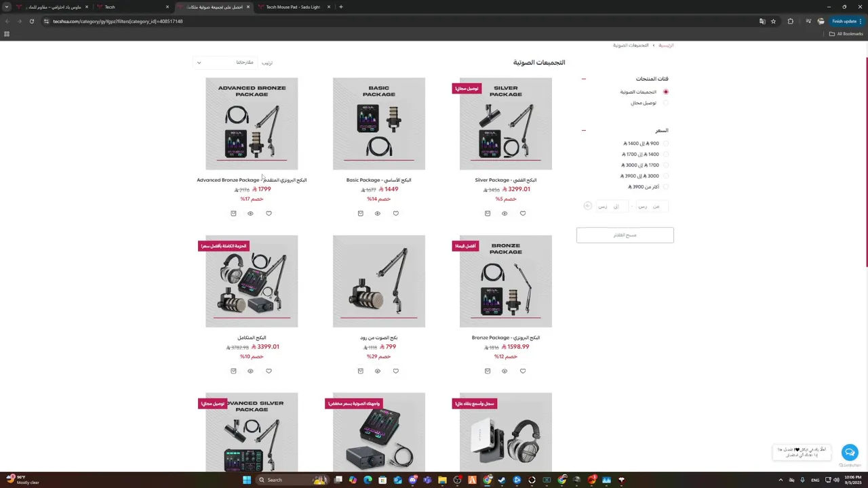
Task: Add Silver Package to wishlist
Action: (x=523, y=213)
